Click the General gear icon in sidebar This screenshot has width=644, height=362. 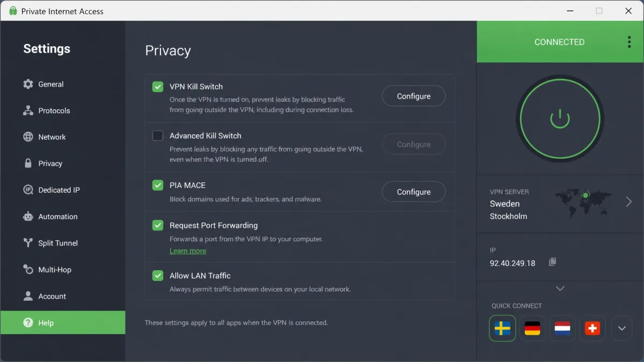[x=28, y=84]
